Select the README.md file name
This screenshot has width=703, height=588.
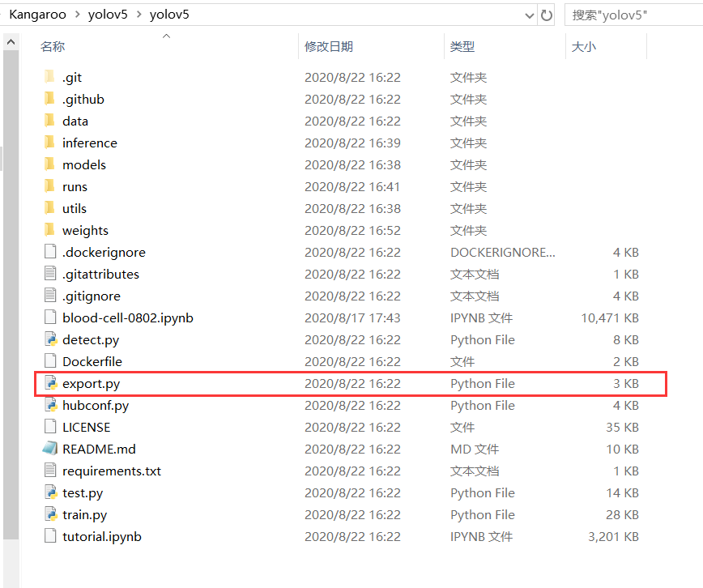coord(99,449)
